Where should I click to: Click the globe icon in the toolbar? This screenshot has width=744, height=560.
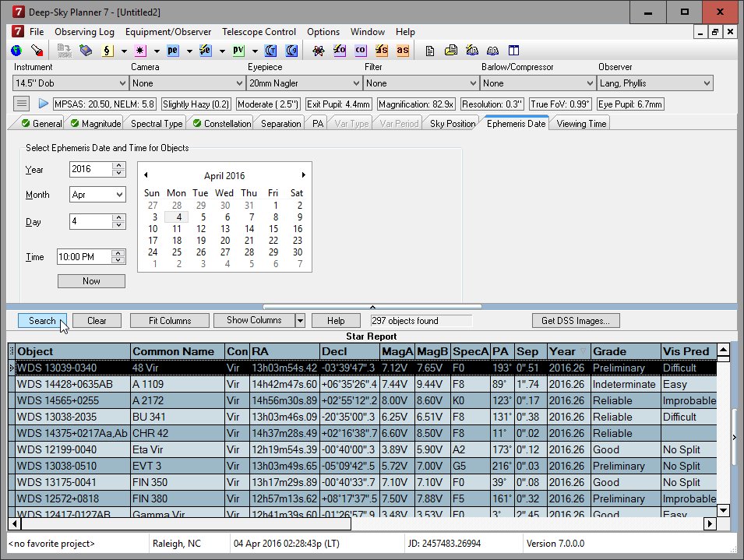point(16,51)
